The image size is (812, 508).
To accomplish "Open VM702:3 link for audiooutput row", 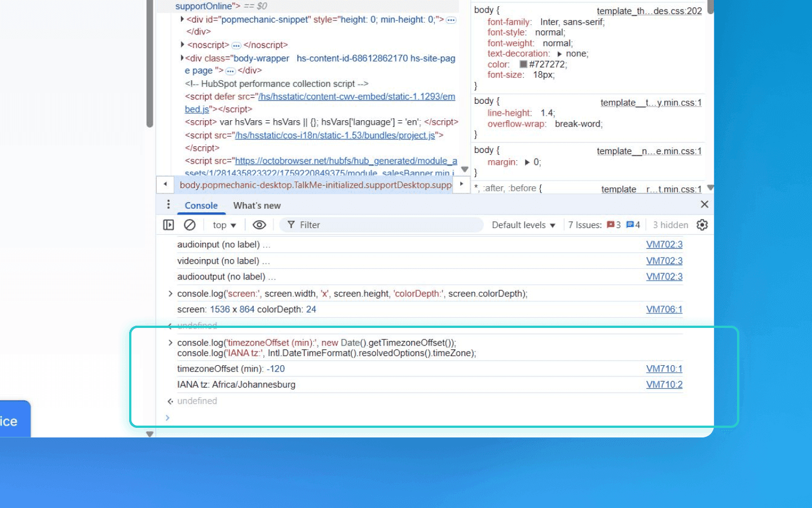I will click(664, 277).
